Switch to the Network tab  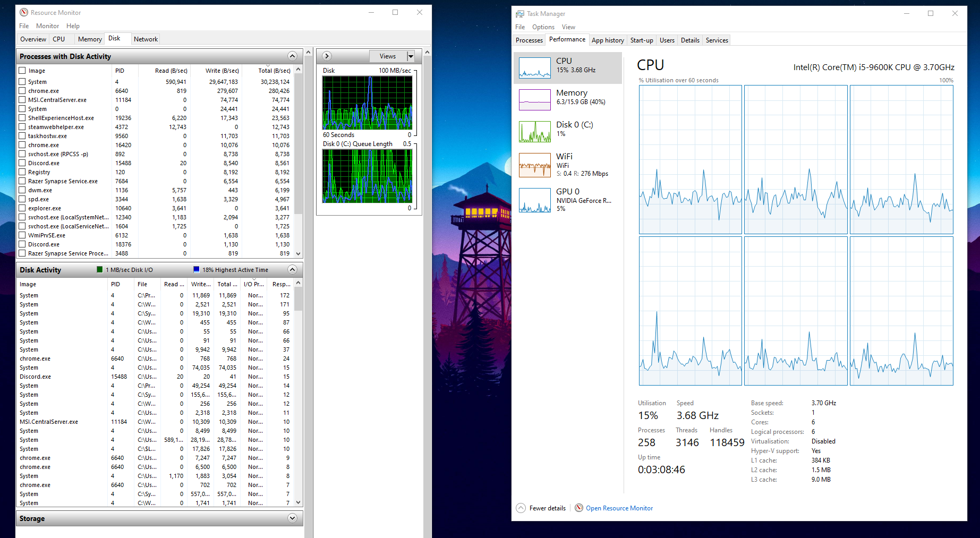click(146, 39)
